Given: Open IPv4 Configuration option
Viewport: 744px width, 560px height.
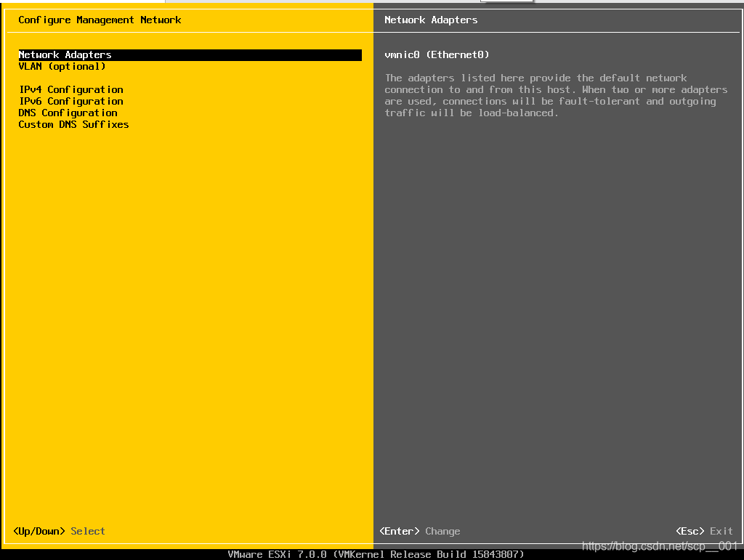Looking at the screenshot, I should click(71, 89).
